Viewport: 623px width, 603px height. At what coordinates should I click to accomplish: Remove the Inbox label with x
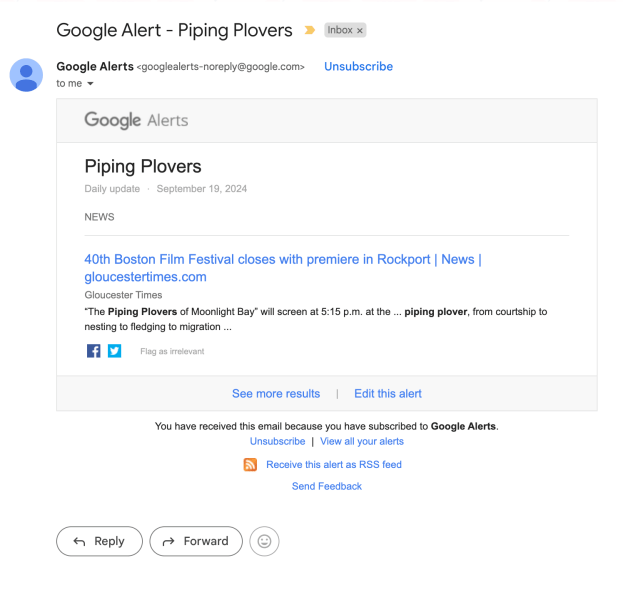pyautogui.click(x=361, y=31)
